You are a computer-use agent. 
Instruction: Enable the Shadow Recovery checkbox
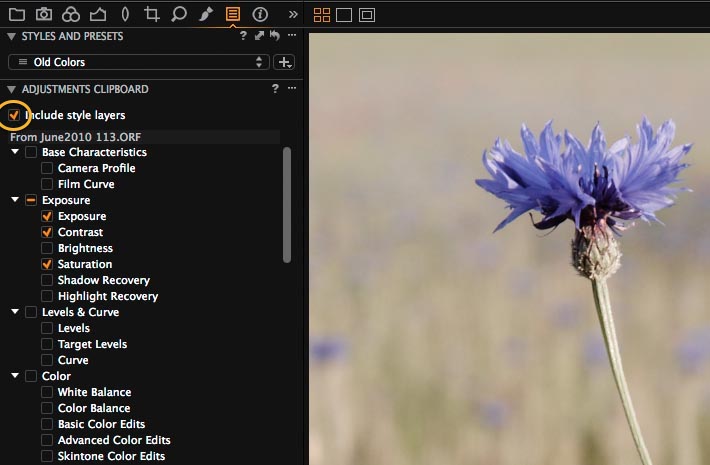pos(47,280)
